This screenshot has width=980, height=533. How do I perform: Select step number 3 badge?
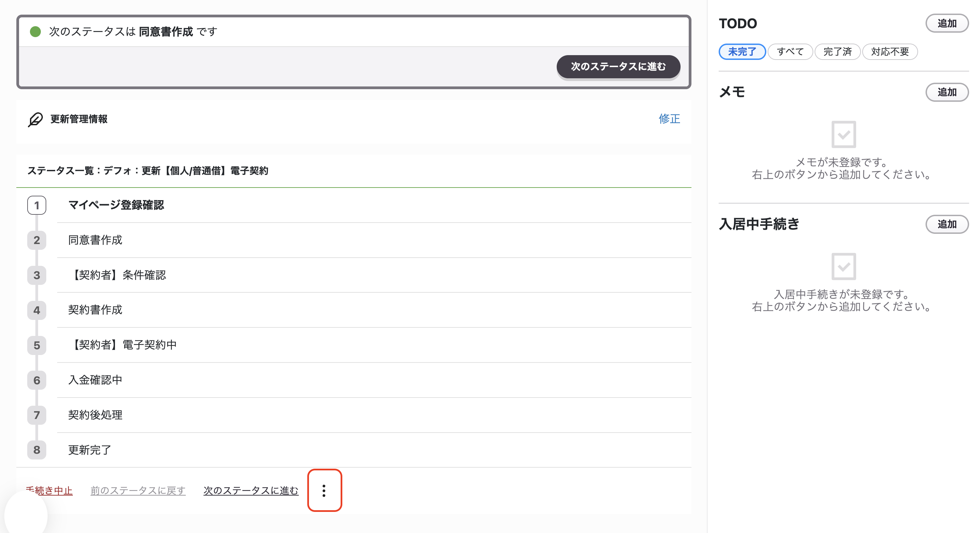point(36,275)
